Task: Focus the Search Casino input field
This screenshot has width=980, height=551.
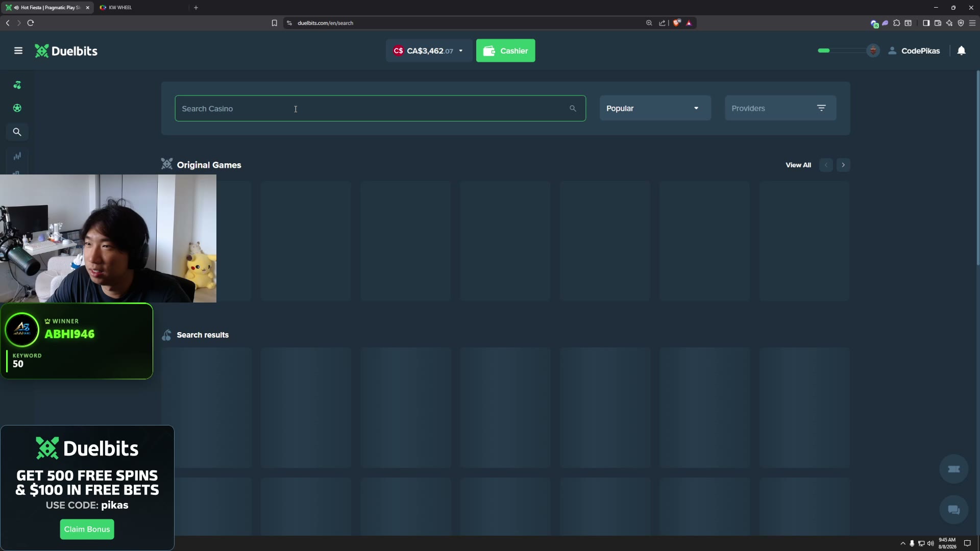Action: coord(380,108)
